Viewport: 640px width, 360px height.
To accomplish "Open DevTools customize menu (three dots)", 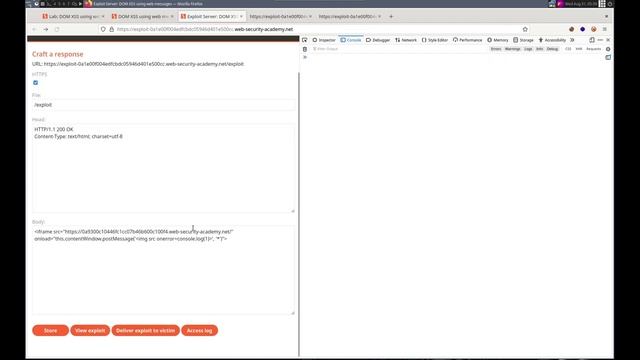I will pyautogui.click(x=600, y=40).
